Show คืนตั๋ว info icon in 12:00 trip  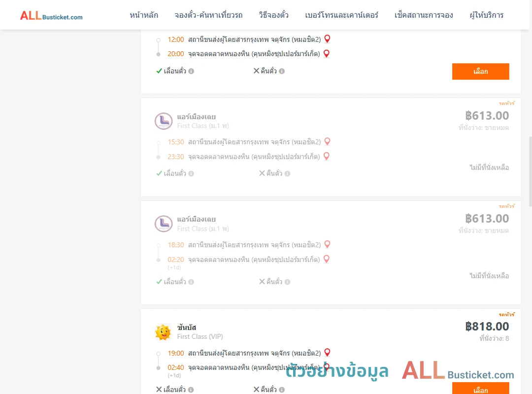click(282, 71)
